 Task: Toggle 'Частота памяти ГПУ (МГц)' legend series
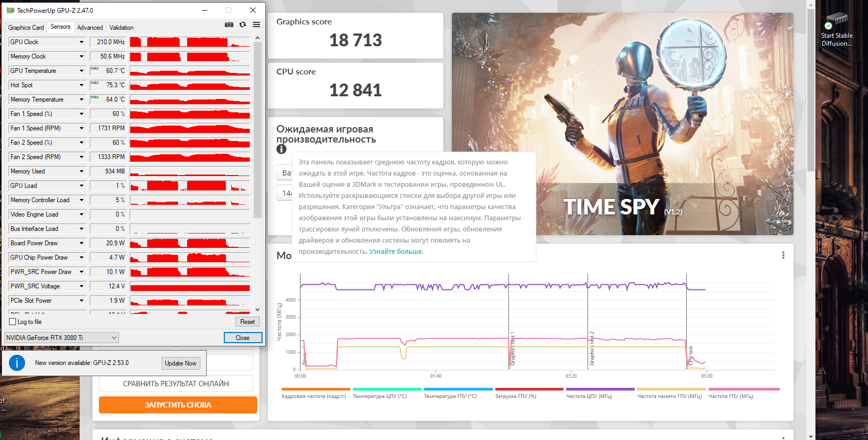[x=671, y=394]
